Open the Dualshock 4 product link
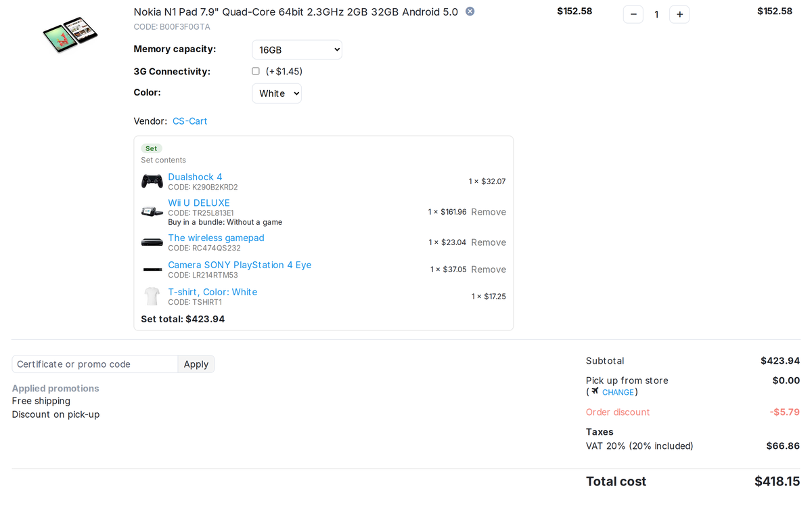Screen dimensions: 812x518 point(195,177)
